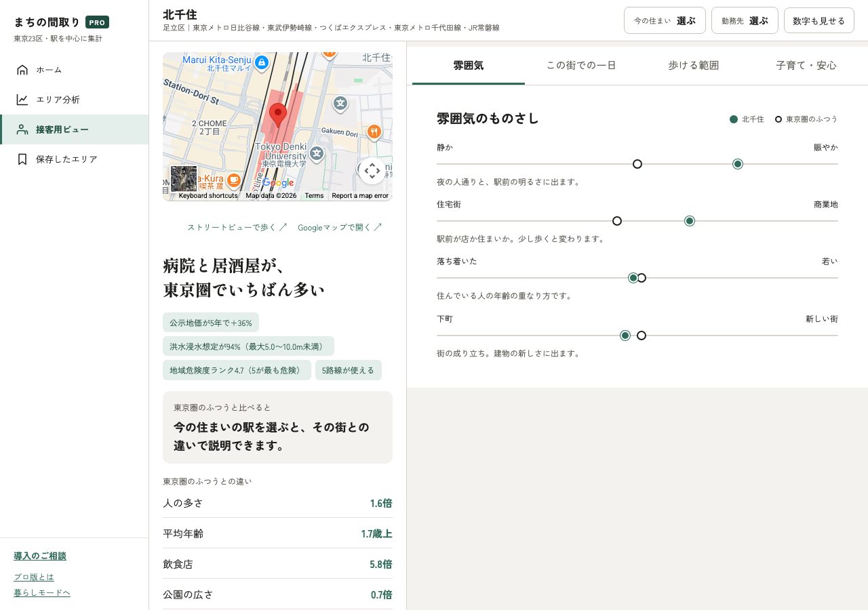Click the orange cafe marker by a-Kura

click(233, 180)
